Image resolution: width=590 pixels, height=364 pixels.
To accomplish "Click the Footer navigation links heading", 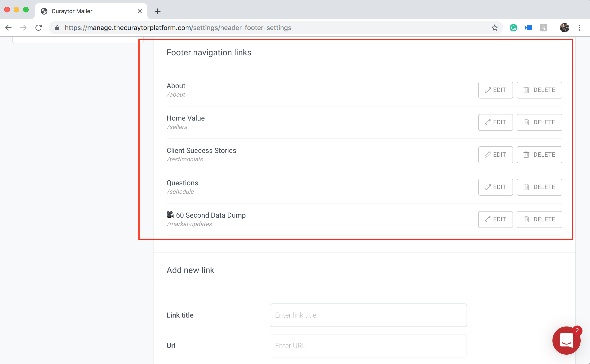I will 209,53.
